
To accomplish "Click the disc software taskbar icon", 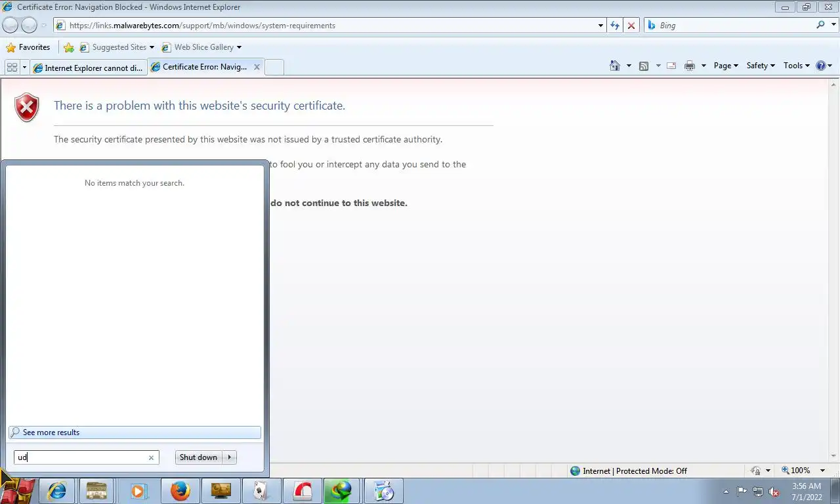I will (x=383, y=491).
